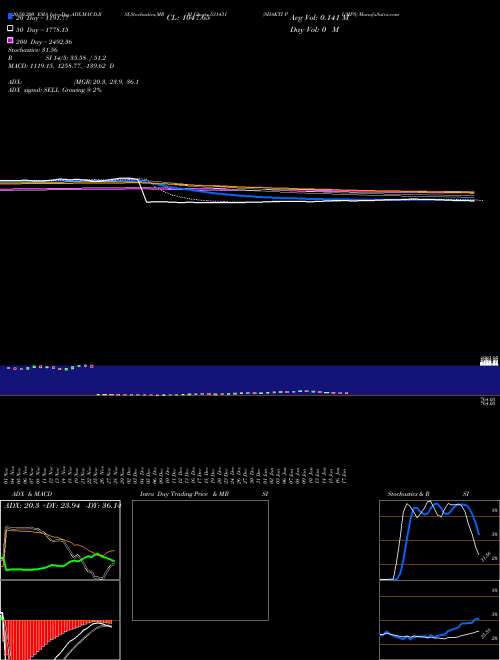
Task: Click the 'CL:' closing price value at top
Action: [188, 18]
